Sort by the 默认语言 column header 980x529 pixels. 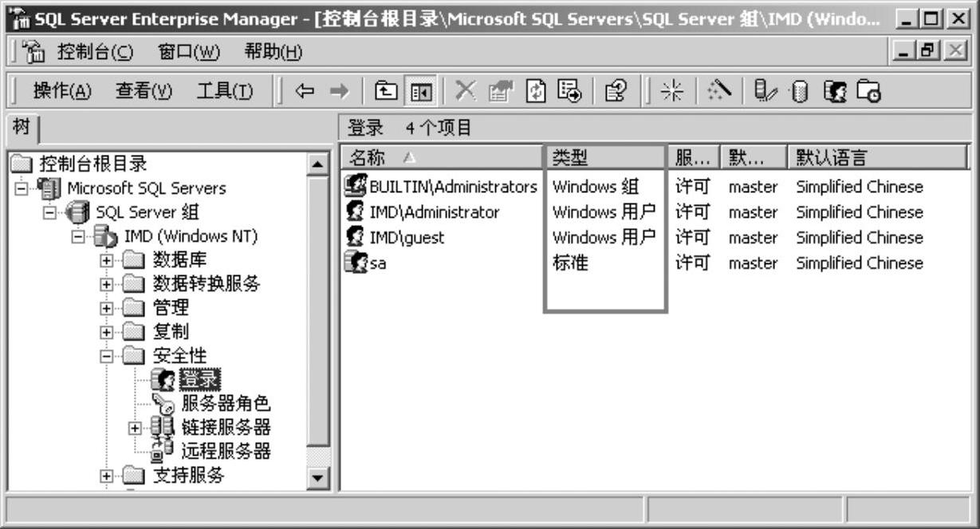click(x=877, y=158)
